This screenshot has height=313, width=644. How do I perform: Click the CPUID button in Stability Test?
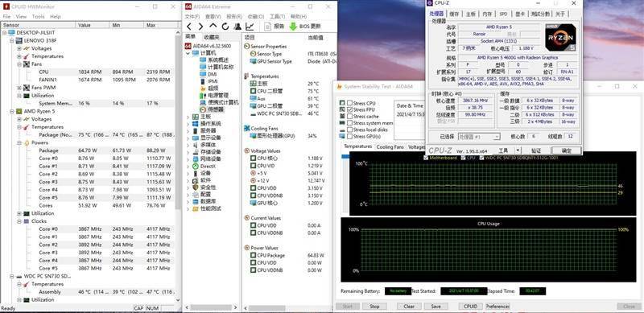click(x=470, y=306)
